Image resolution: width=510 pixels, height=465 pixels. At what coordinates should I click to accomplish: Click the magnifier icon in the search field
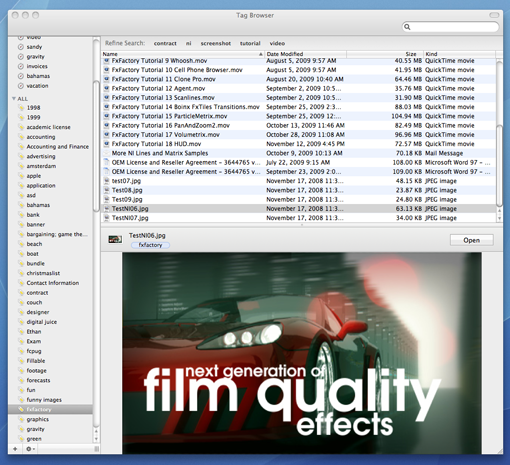(407, 27)
